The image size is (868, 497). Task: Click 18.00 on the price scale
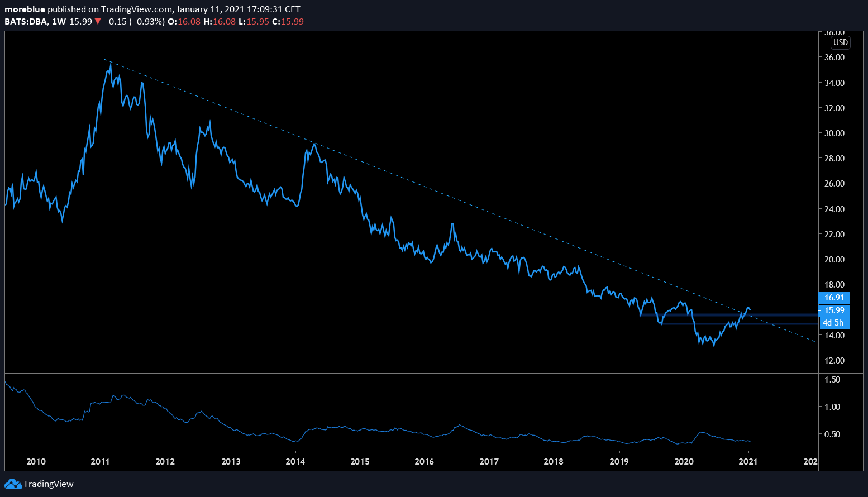pyautogui.click(x=834, y=285)
